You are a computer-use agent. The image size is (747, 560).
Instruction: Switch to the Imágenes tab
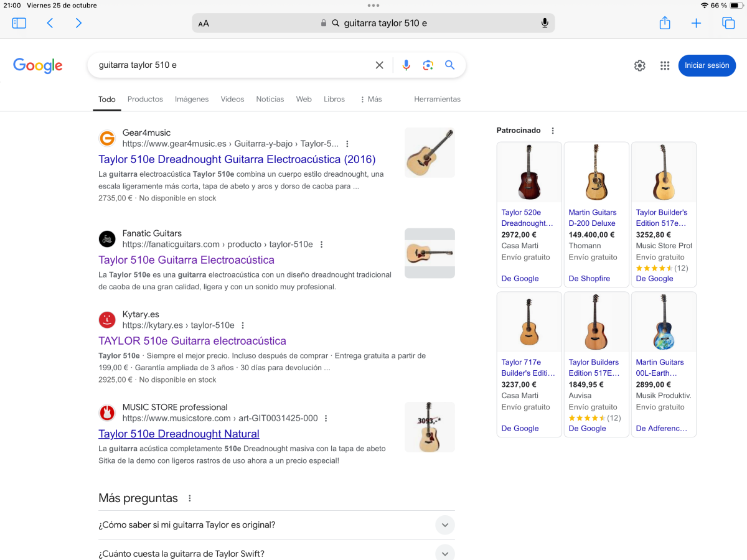pyautogui.click(x=192, y=99)
